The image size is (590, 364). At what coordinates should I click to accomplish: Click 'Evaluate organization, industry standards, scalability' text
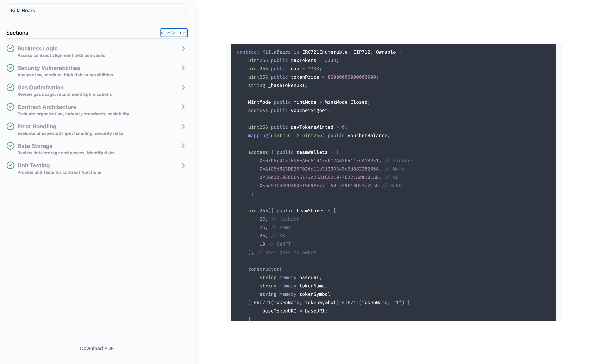click(x=73, y=114)
